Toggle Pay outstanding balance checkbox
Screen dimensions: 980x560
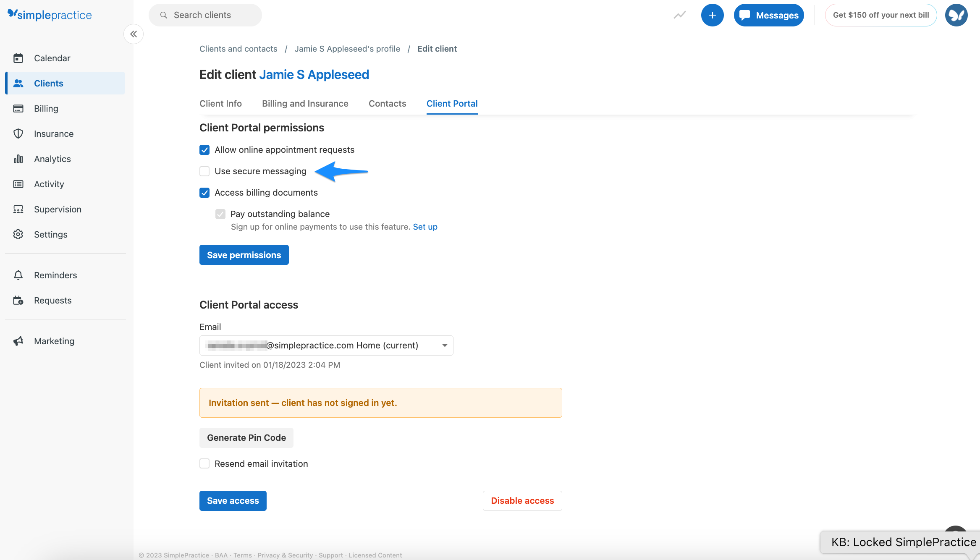coord(220,214)
